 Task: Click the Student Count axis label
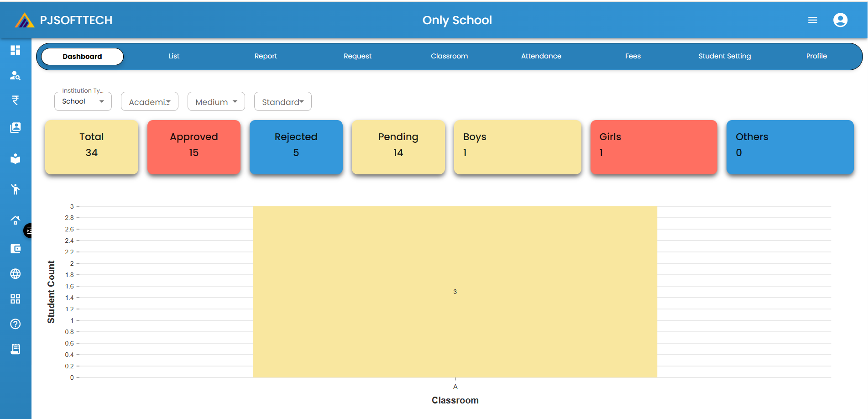click(51, 292)
